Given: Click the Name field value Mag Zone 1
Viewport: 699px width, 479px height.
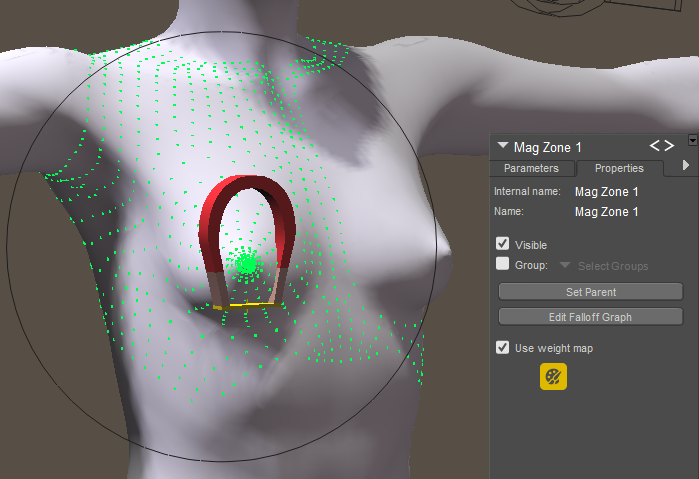Looking at the screenshot, I should [606, 212].
